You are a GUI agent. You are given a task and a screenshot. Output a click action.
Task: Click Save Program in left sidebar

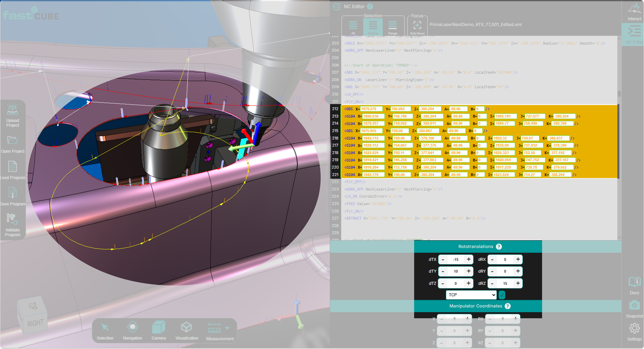point(12,193)
